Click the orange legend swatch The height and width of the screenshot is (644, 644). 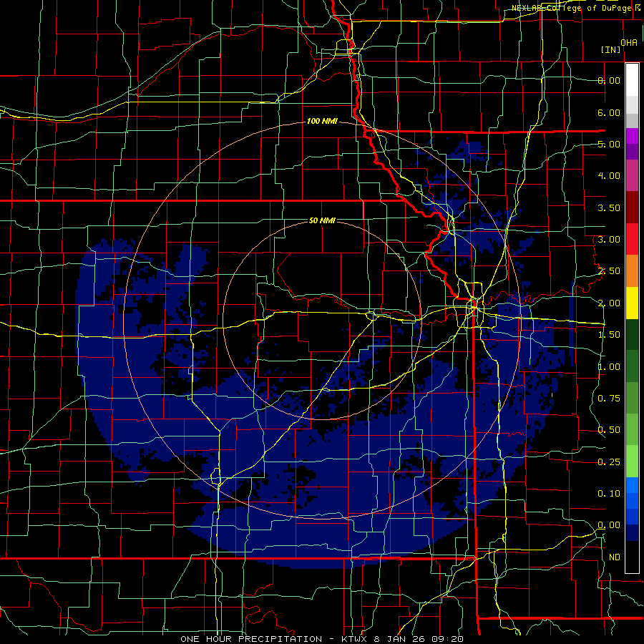[x=632, y=271]
